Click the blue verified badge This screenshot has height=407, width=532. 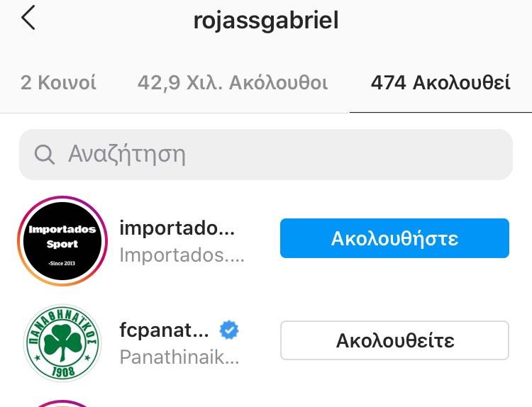pos(229,330)
